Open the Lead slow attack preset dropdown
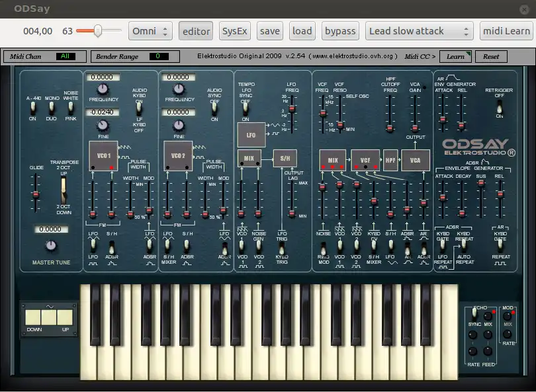This screenshot has height=392, width=536. [419, 31]
